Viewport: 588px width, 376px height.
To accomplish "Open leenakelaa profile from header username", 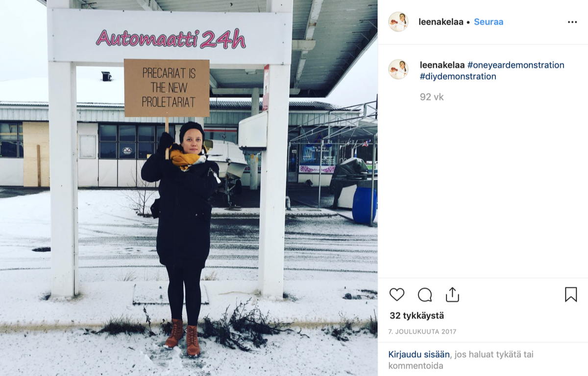I will click(x=441, y=22).
